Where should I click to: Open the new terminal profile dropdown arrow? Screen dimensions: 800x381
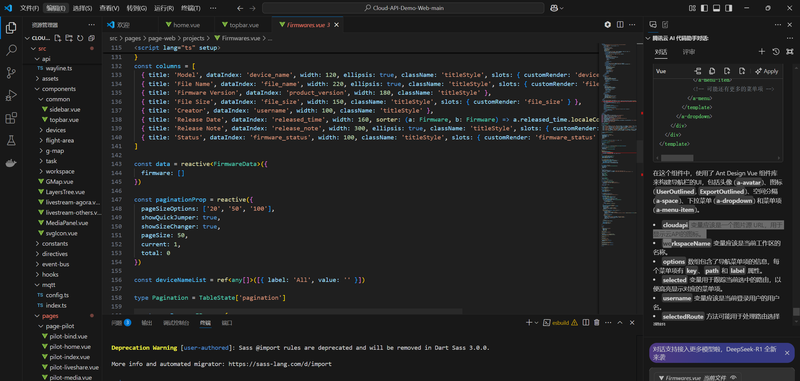(537, 322)
